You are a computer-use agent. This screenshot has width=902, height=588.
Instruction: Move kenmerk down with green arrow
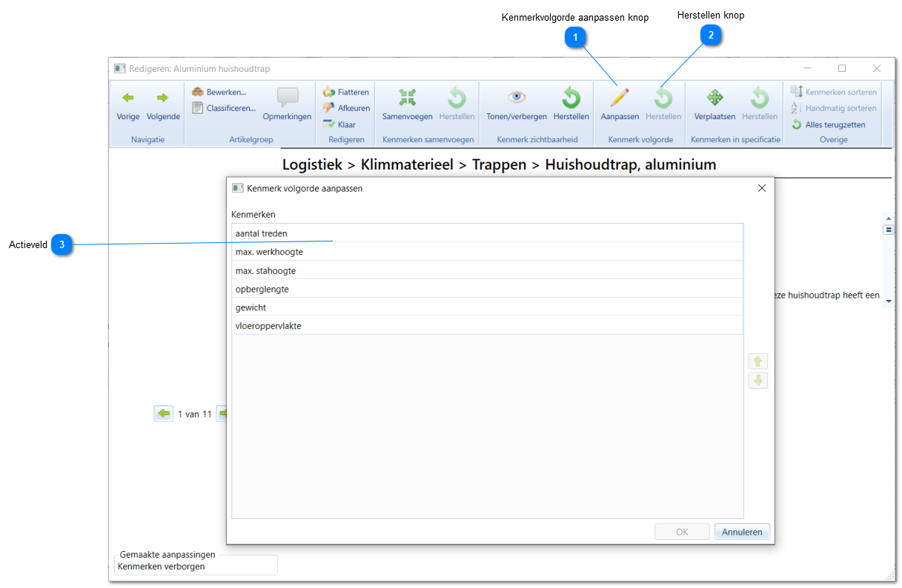click(x=757, y=381)
